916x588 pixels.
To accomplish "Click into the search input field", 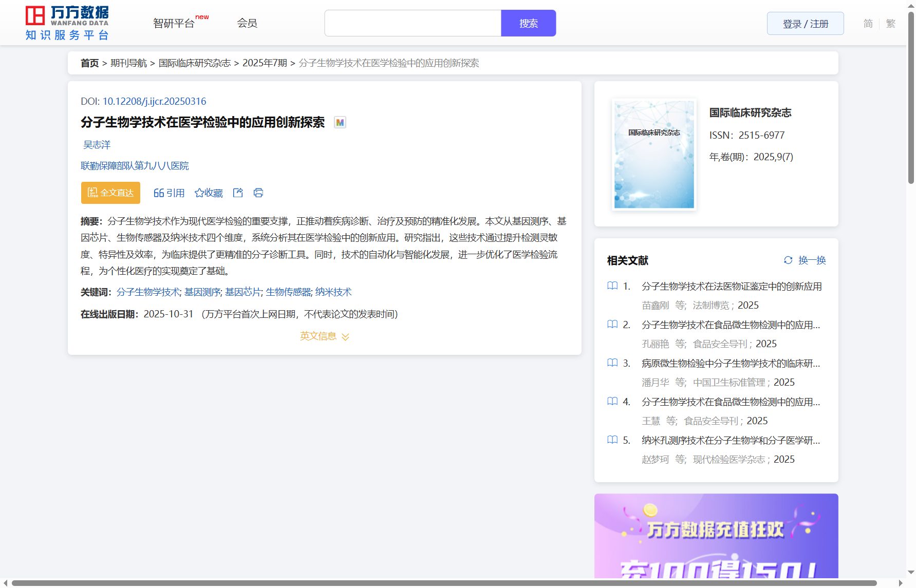I will pos(413,23).
